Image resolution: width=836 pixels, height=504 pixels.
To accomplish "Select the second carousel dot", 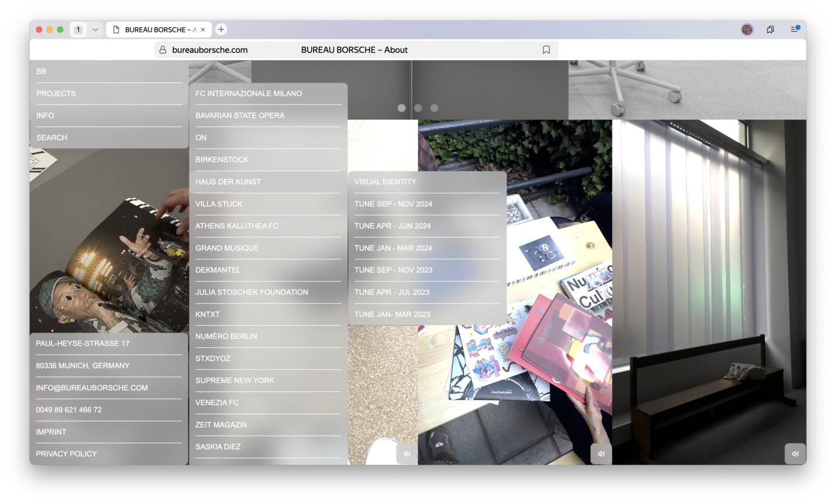I will tap(418, 108).
